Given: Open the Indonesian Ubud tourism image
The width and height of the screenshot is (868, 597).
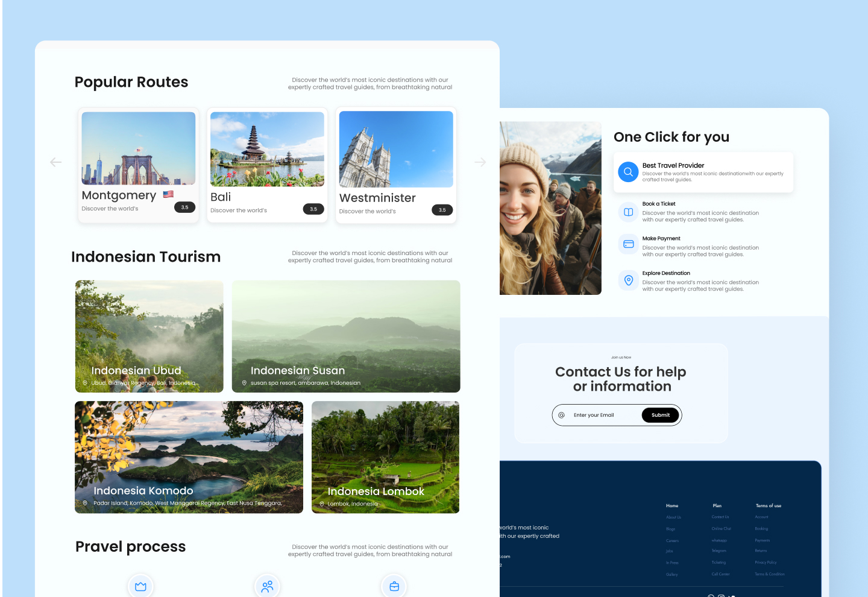Looking at the screenshot, I should [149, 336].
